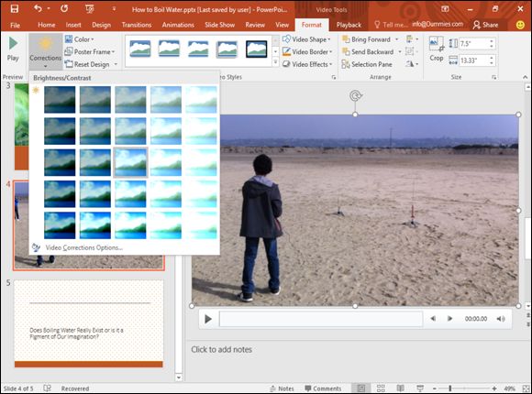Viewport: 532px width, 394px height.
Task: Click the Undo arrow icon
Action: click(38, 8)
